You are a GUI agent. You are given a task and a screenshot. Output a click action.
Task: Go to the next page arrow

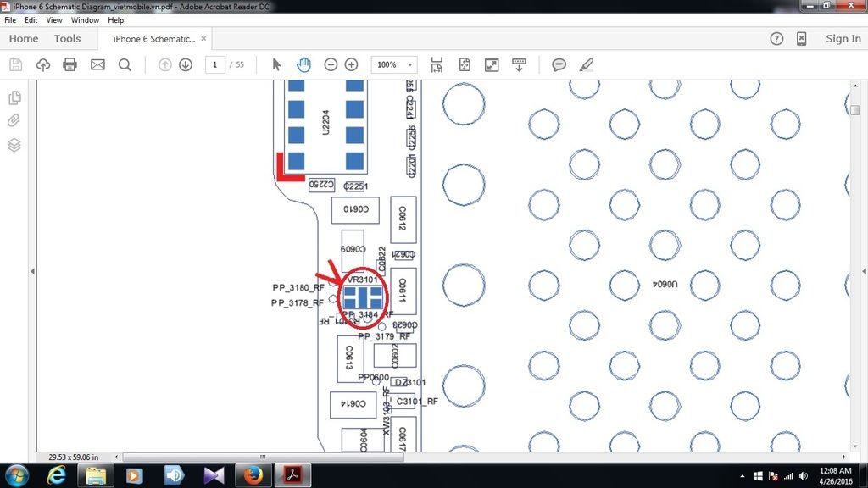(186, 64)
